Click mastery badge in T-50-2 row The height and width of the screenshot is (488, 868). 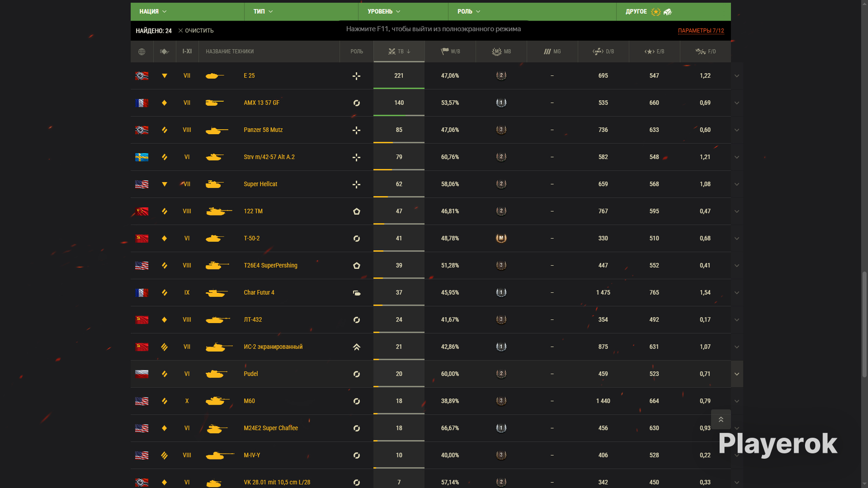(501, 238)
